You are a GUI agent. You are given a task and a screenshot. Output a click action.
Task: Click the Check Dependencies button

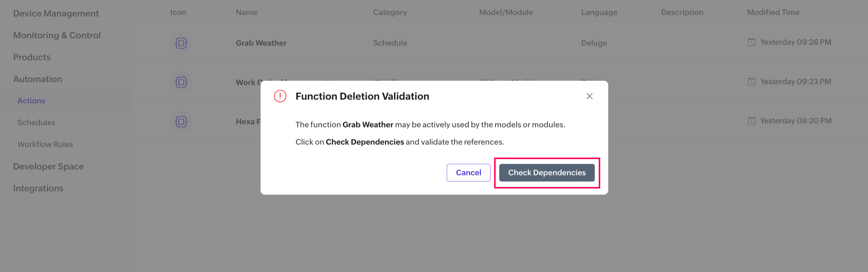[x=547, y=172]
